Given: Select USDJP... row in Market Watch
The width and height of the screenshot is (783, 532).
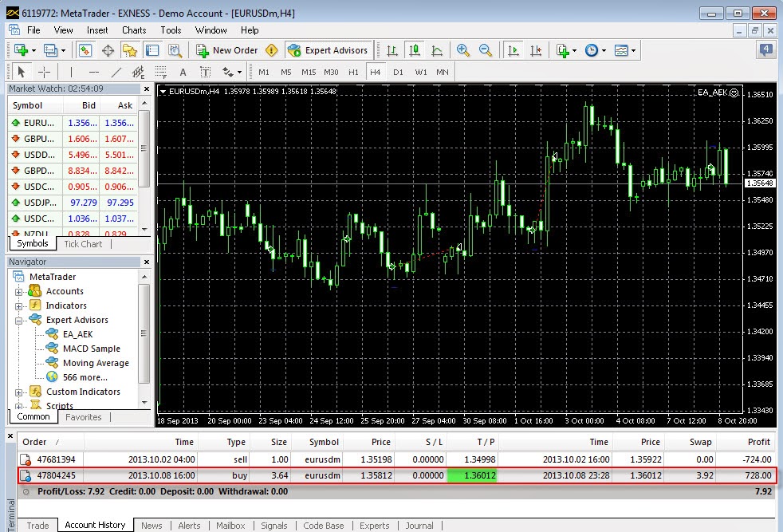Looking at the screenshot, I should coord(73,203).
